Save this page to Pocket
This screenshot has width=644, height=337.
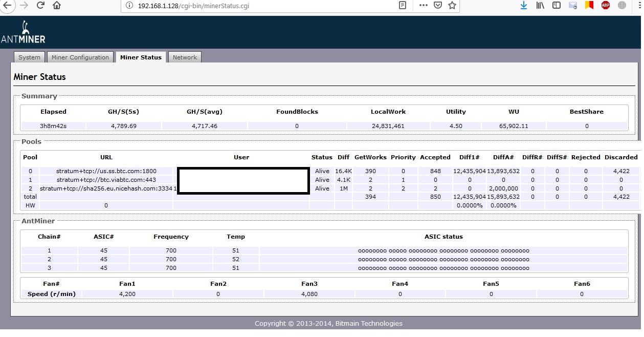pos(438,5)
